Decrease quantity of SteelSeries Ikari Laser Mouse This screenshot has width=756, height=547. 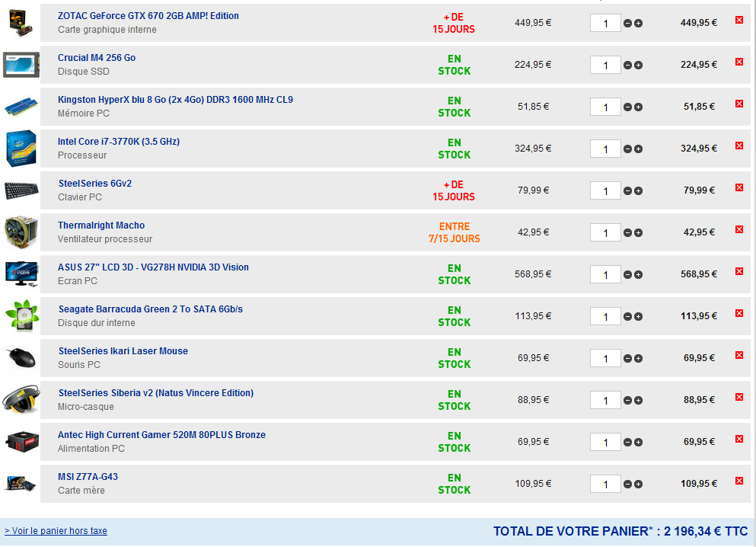pos(628,359)
